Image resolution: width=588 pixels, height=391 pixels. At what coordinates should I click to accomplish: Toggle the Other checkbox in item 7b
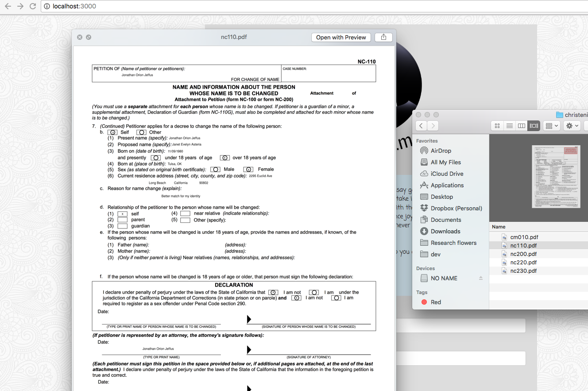pos(141,132)
